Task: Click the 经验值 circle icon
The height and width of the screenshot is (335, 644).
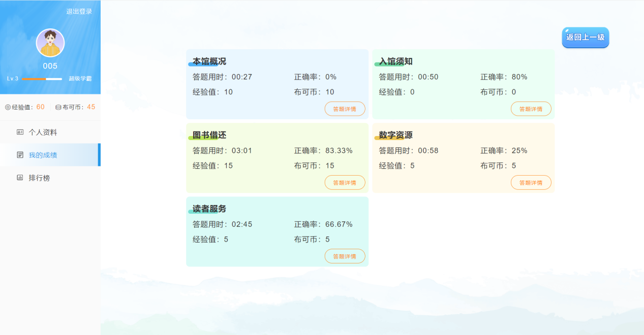Action: point(8,107)
